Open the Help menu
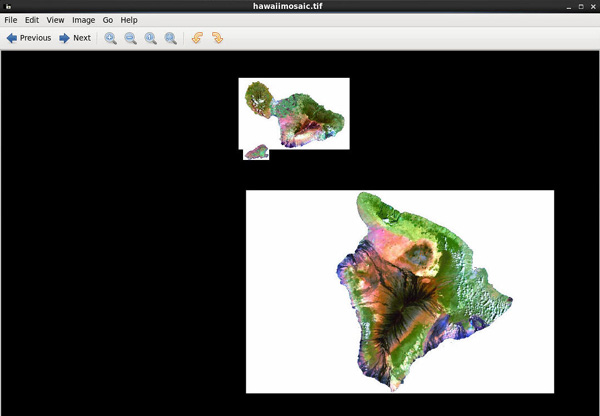 tap(129, 20)
